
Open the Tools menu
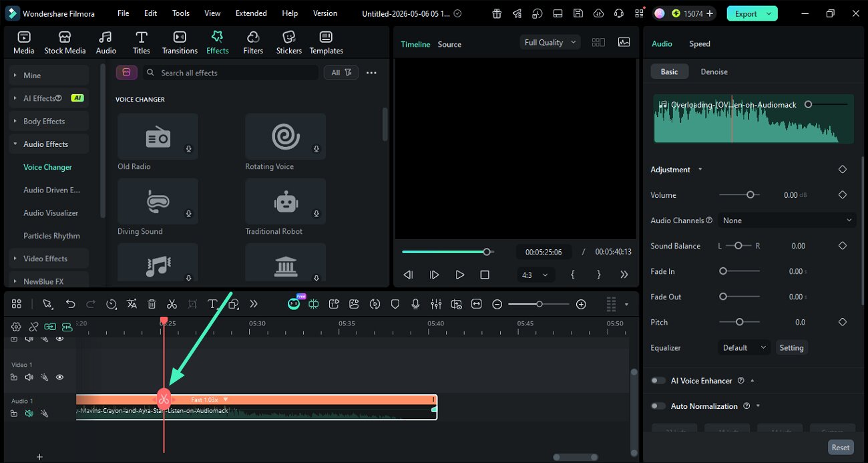point(181,13)
